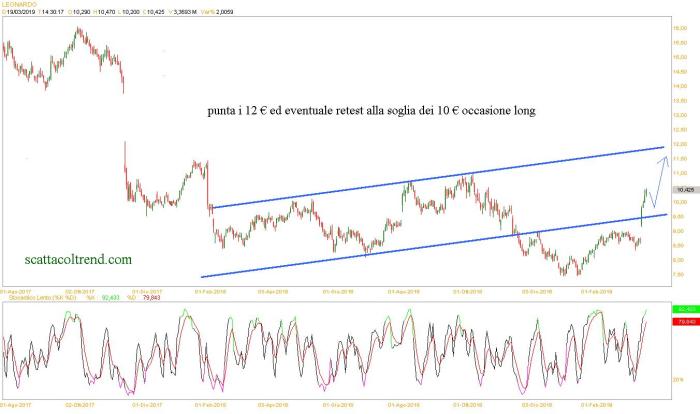Click the 12,00 price axis label
700x414 pixels.
point(680,144)
